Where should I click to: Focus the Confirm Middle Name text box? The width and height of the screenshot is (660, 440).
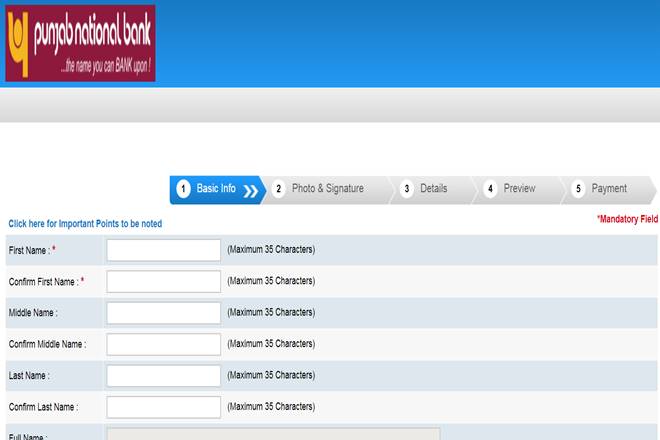tap(163, 344)
